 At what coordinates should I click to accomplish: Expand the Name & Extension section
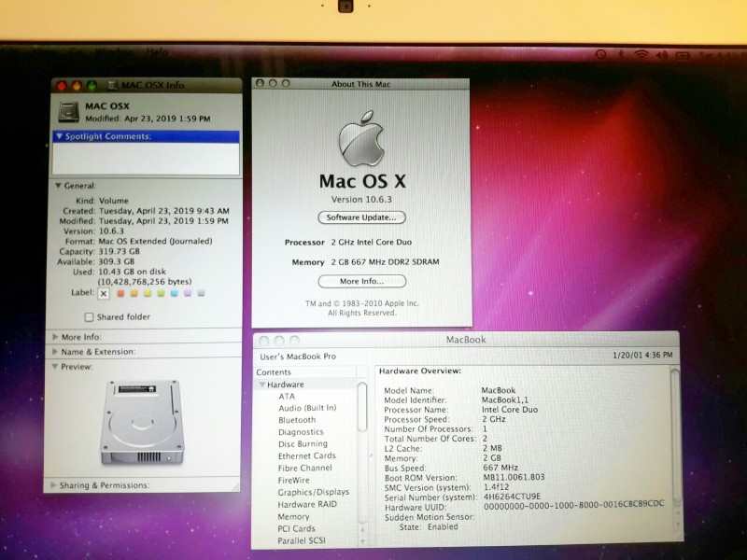(55, 352)
